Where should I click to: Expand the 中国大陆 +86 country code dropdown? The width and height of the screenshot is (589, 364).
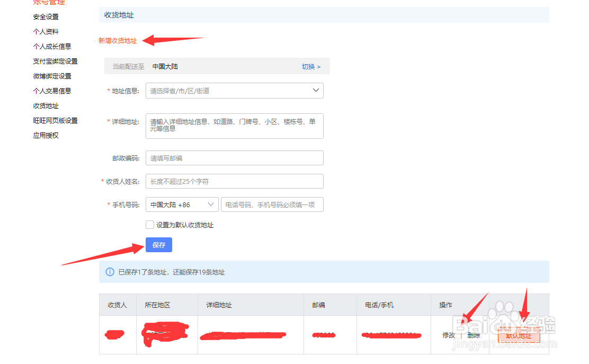(x=182, y=204)
